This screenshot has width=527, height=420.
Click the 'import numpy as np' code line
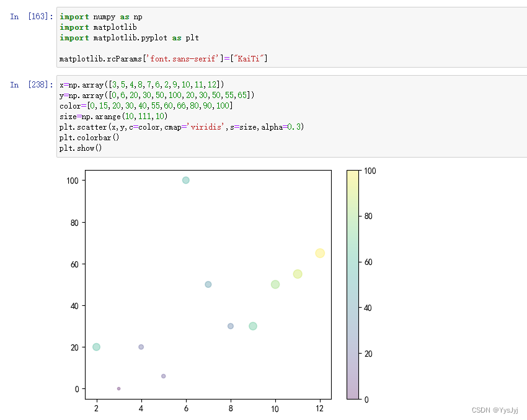[x=101, y=17]
